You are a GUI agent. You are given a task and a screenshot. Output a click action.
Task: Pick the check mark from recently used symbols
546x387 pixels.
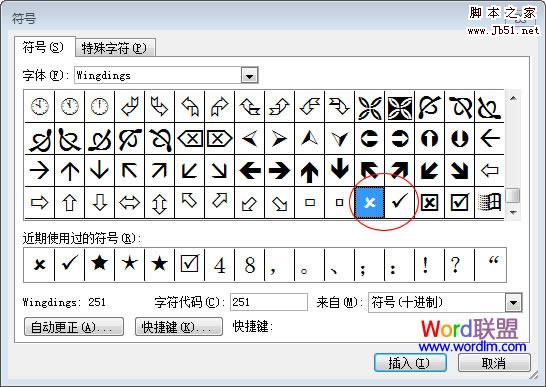coord(69,264)
